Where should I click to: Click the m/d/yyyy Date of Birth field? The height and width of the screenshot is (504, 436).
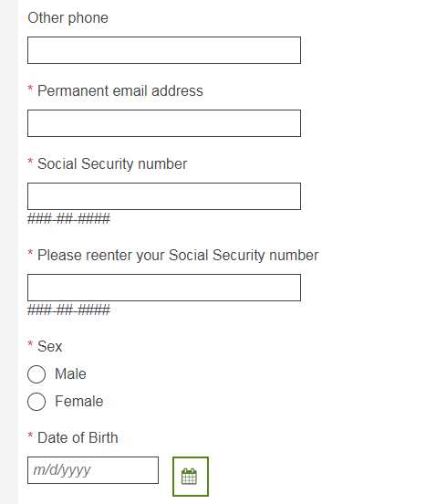click(x=93, y=470)
